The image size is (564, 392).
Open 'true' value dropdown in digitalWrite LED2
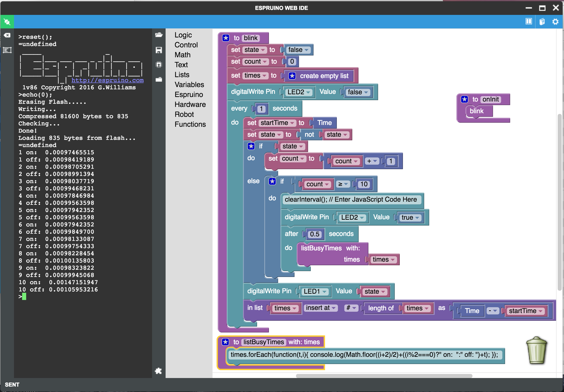[410, 218]
